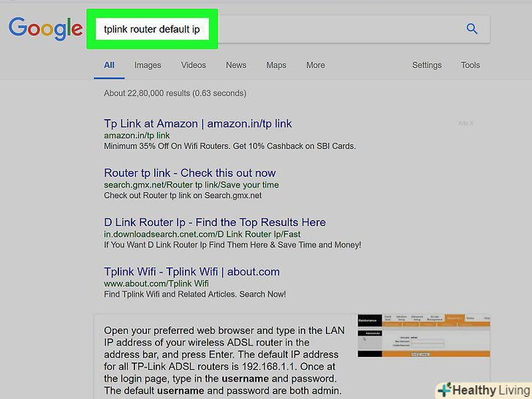Open the Settings menu
The width and height of the screenshot is (532, 399).
[x=427, y=65]
